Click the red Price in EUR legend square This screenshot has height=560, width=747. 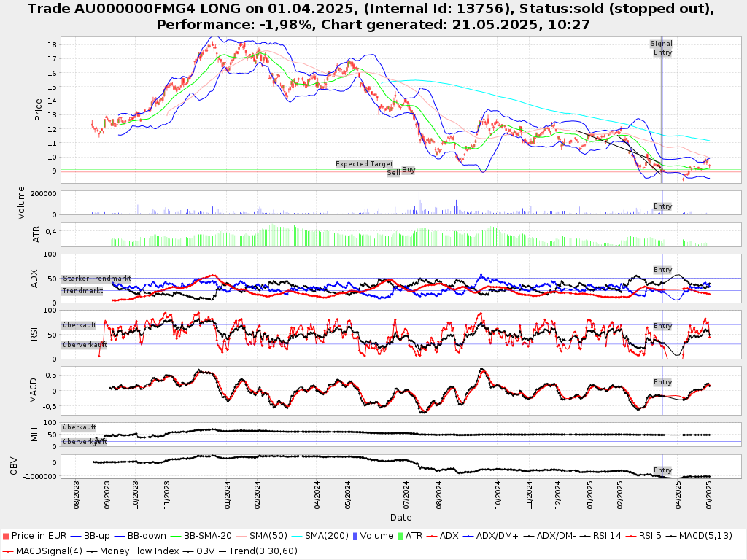pos(6,536)
